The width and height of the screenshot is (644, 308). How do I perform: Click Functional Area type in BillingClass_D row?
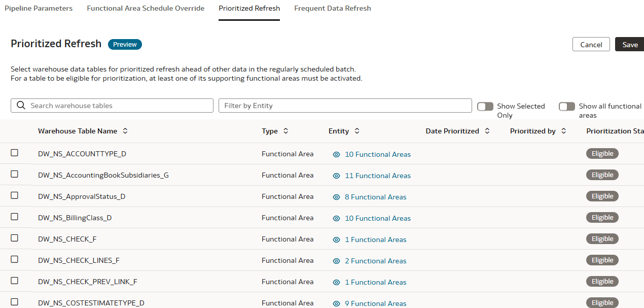(x=288, y=218)
